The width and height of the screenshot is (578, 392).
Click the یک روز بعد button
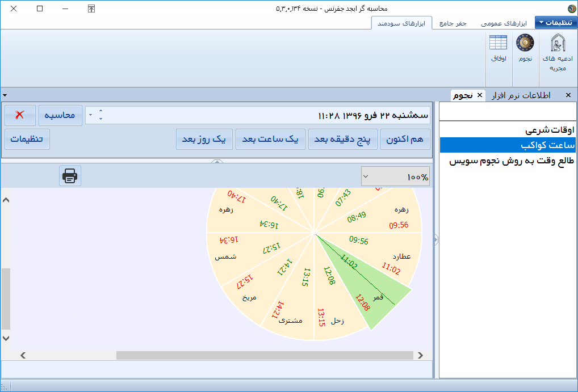[204, 139]
